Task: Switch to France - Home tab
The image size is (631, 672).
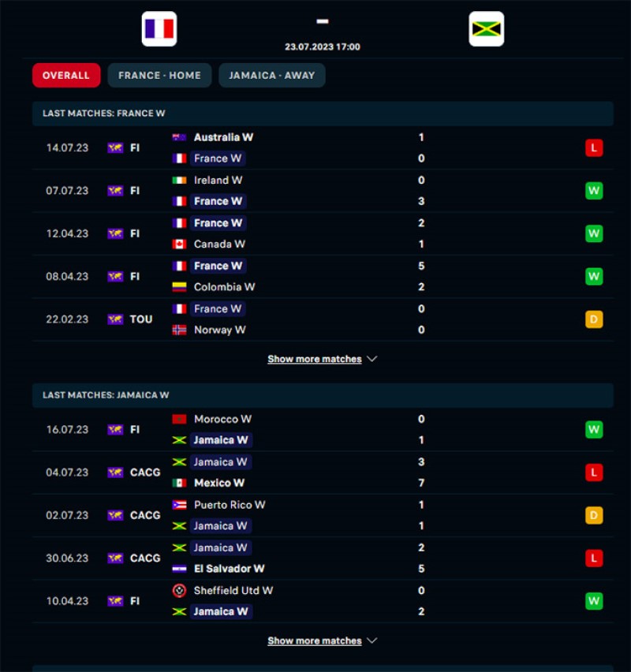Action: 159,76
